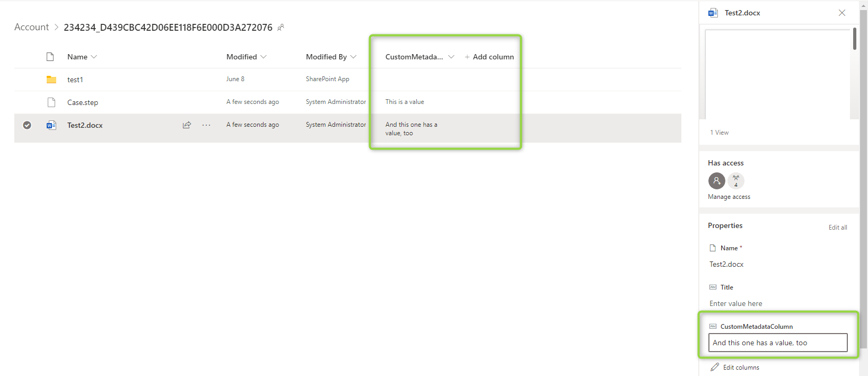
Task: Go to Account in the breadcrumb
Action: point(31,27)
